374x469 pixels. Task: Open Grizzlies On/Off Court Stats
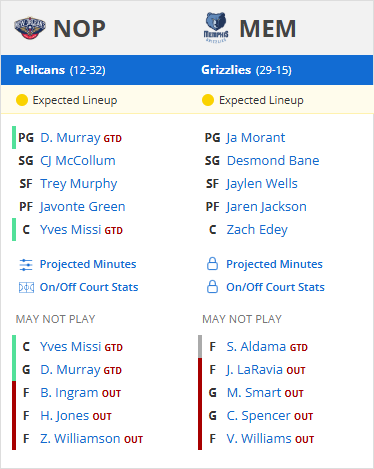pos(275,287)
